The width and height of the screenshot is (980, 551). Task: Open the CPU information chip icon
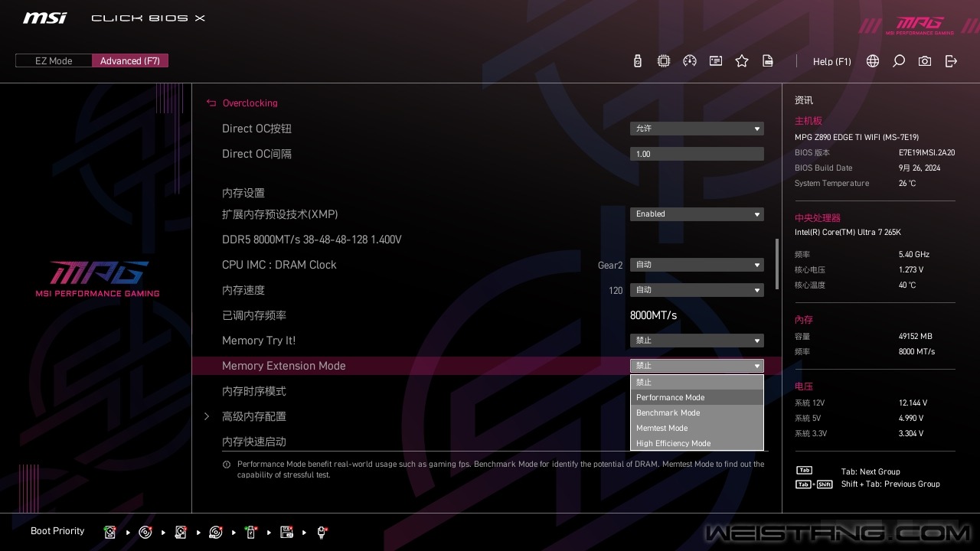click(x=664, y=61)
